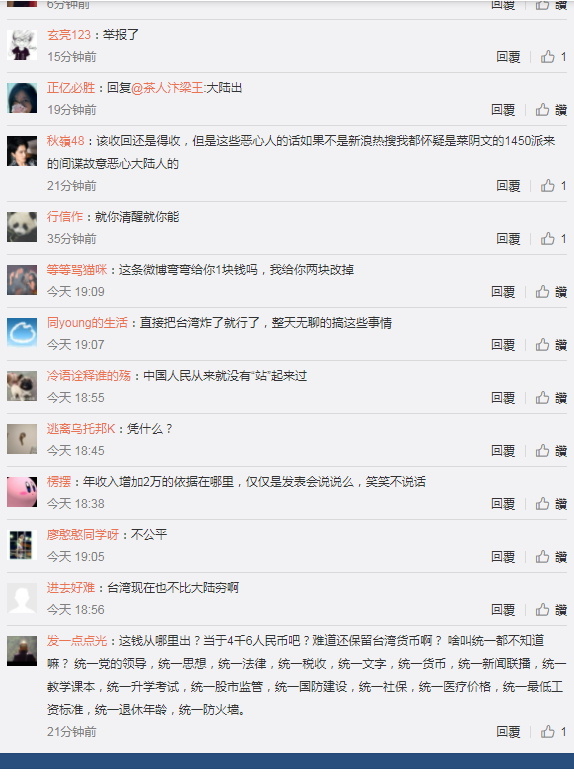Screen dimensions: 574x777
Task: Open 秋嶺48's profile via username
Action: (x=65, y=141)
